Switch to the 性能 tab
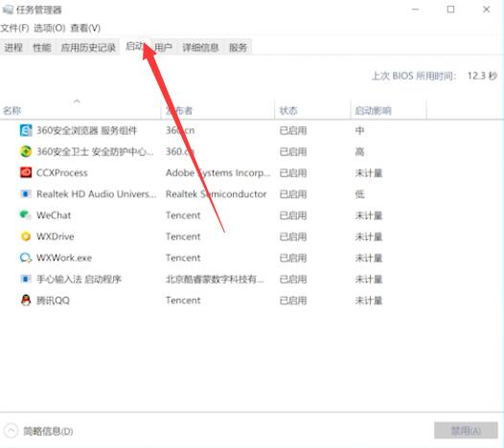The width and height of the screenshot is (504, 448). (42, 48)
